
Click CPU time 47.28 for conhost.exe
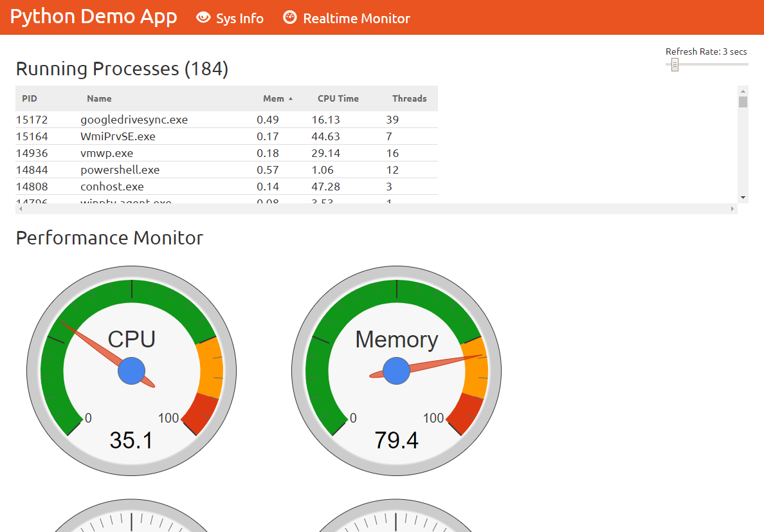click(x=325, y=187)
